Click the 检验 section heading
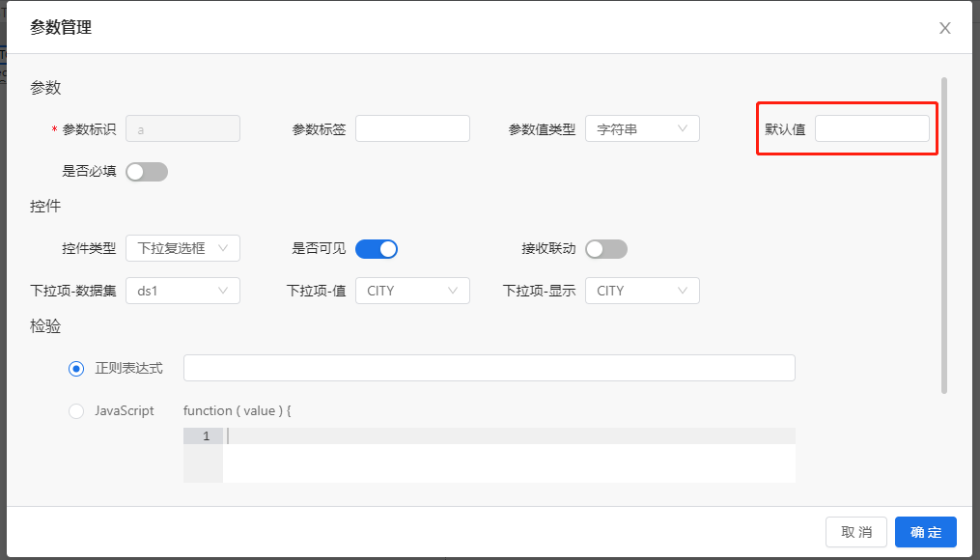980x560 pixels. click(45, 326)
